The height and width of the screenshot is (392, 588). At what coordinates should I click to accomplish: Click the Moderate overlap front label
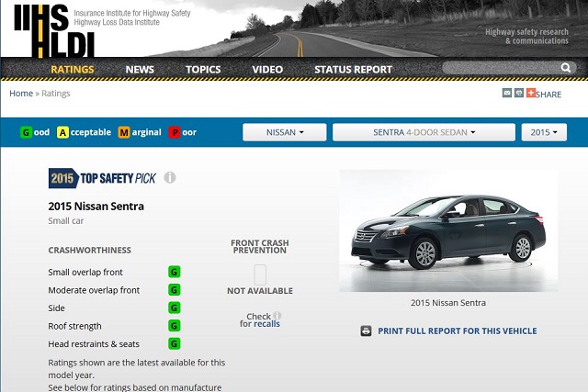[94, 290]
